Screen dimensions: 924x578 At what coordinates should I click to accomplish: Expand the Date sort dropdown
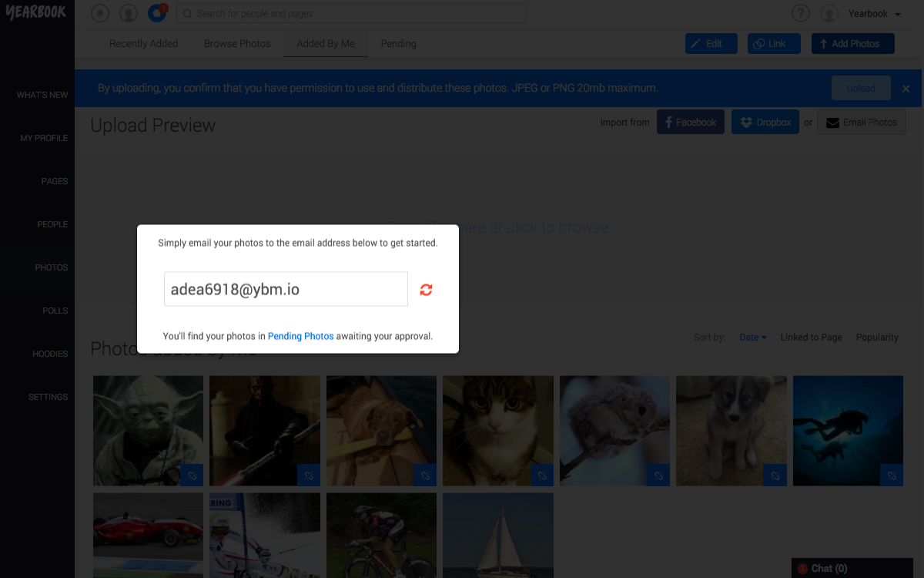click(x=753, y=338)
